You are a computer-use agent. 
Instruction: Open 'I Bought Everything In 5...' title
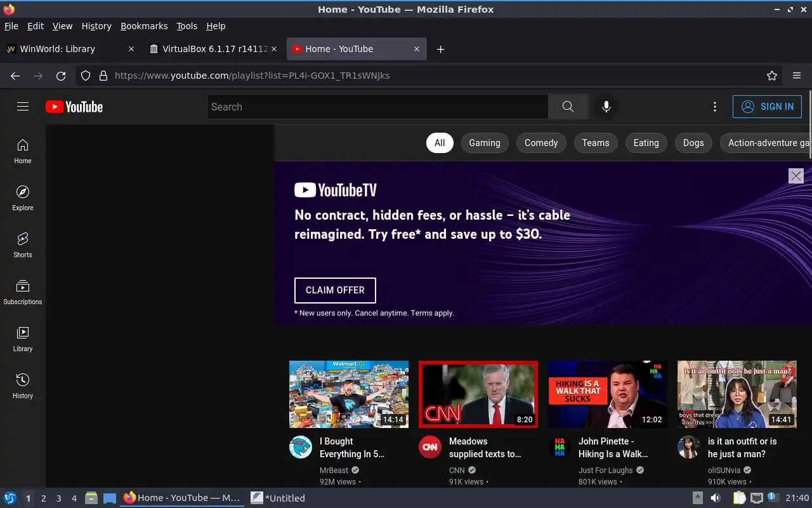click(352, 448)
